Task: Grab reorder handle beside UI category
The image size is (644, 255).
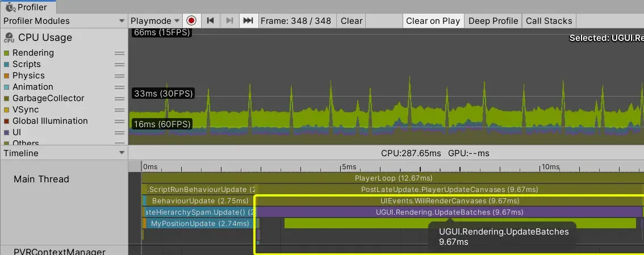Action: point(119,133)
